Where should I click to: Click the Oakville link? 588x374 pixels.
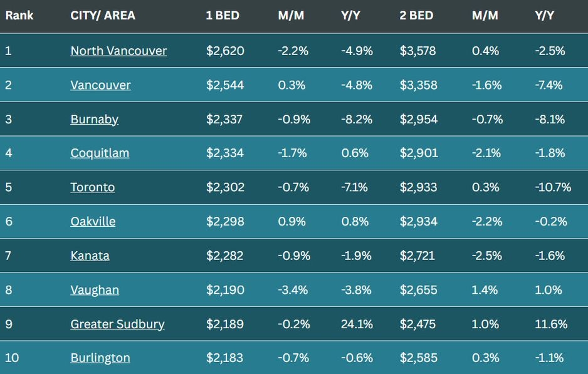pos(93,221)
